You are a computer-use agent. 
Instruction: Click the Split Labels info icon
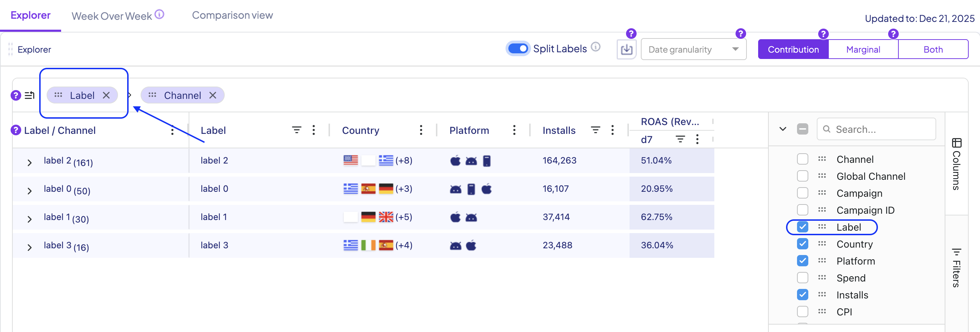(x=596, y=47)
